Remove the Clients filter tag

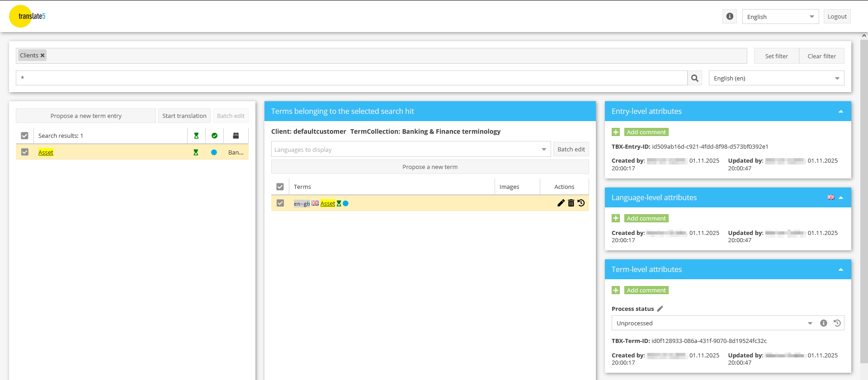pyautogui.click(x=42, y=56)
